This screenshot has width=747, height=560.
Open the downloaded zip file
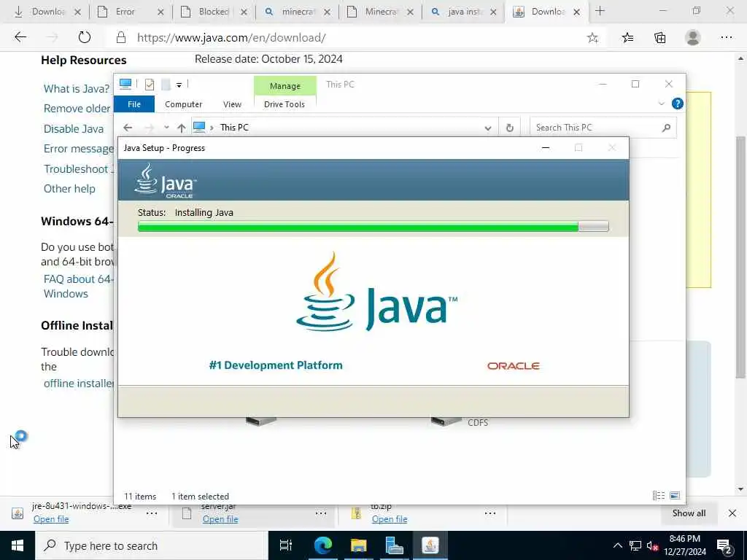pos(390,519)
